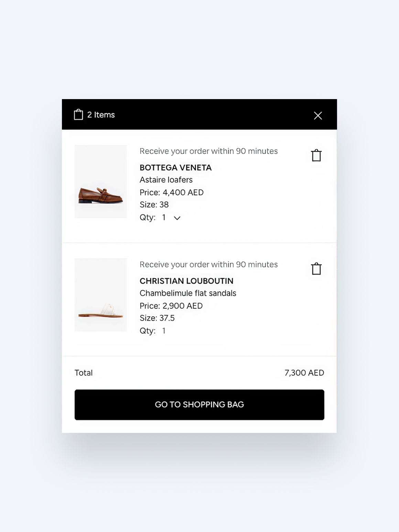
Task: Open the Astaire loafers product thumbnail
Action: (x=101, y=182)
